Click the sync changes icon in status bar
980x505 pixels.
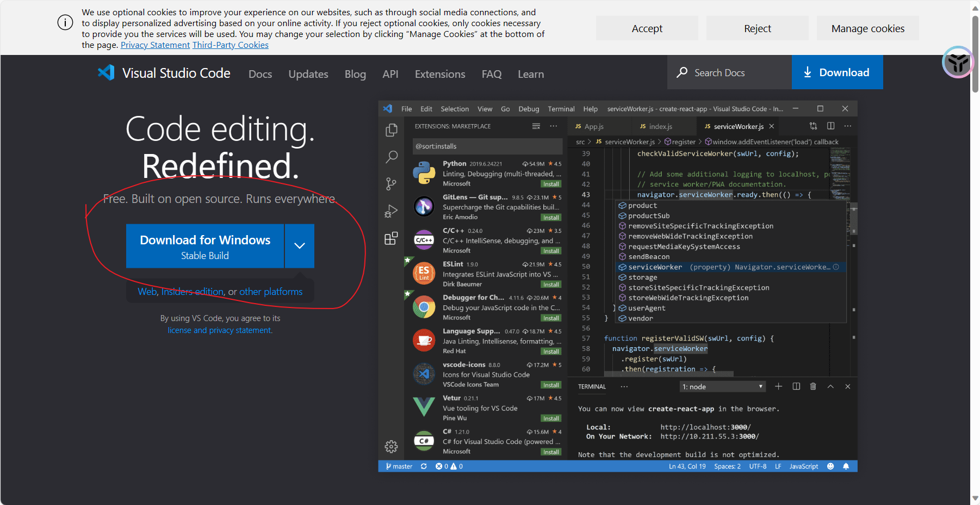(424, 466)
